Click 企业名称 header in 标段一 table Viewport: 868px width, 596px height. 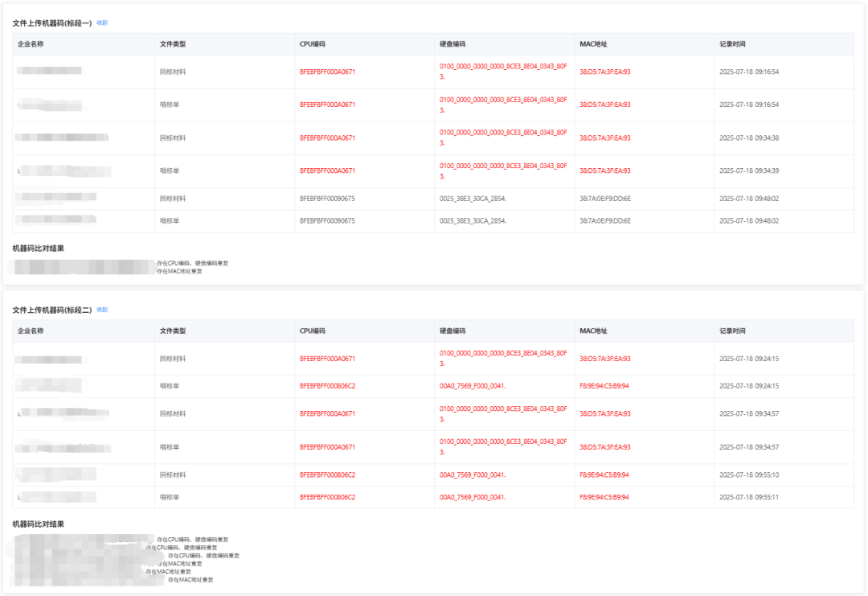[31, 44]
